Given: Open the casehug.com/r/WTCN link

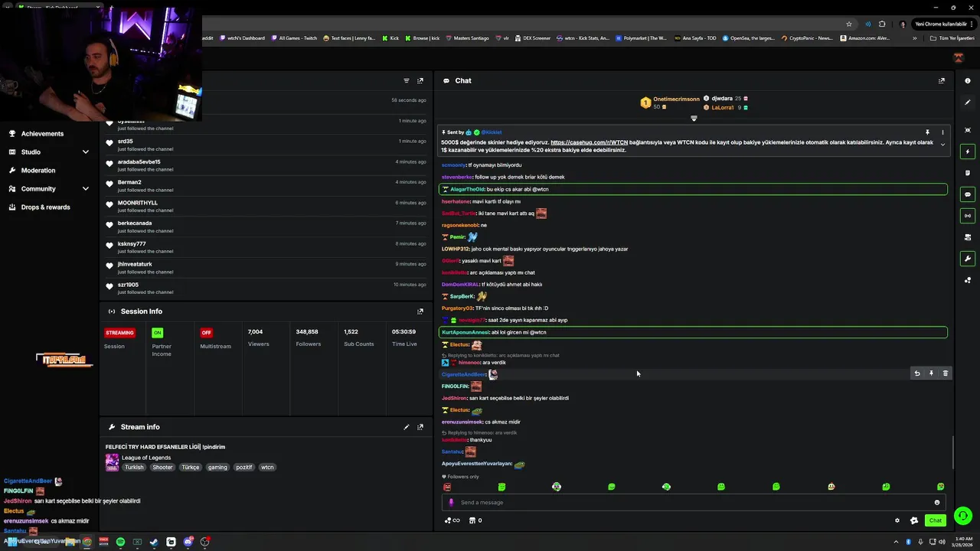Looking at the screenshot, I should coord(589,142).
